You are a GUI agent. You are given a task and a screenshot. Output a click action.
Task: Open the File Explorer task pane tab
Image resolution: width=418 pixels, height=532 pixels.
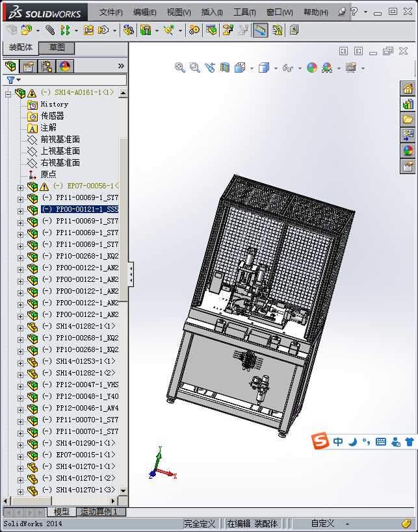[x=408, y=120]
